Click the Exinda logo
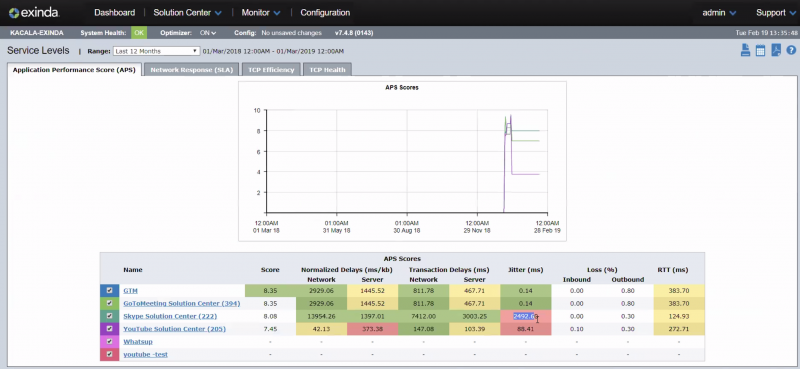The height and width of the screenshot is (369, 800). coord(34,13)
